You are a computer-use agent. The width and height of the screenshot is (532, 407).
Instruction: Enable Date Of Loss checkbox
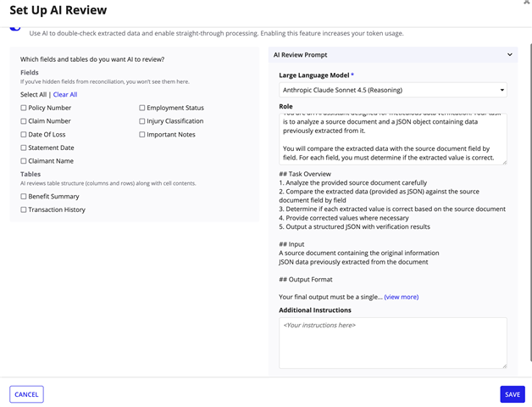(x=24, y=134)
